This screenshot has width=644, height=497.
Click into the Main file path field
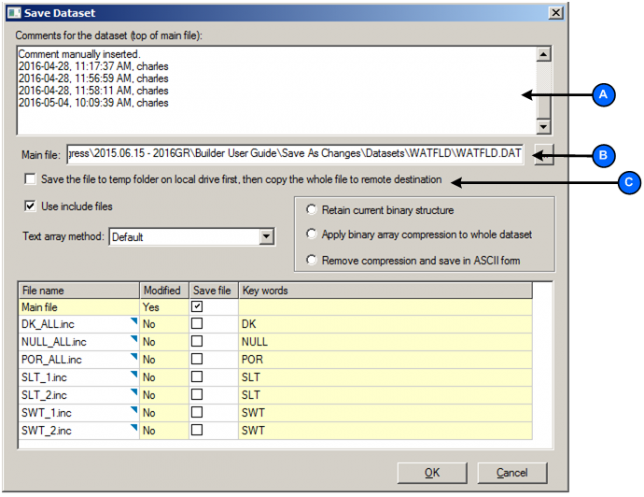click(x=295, y=155)
